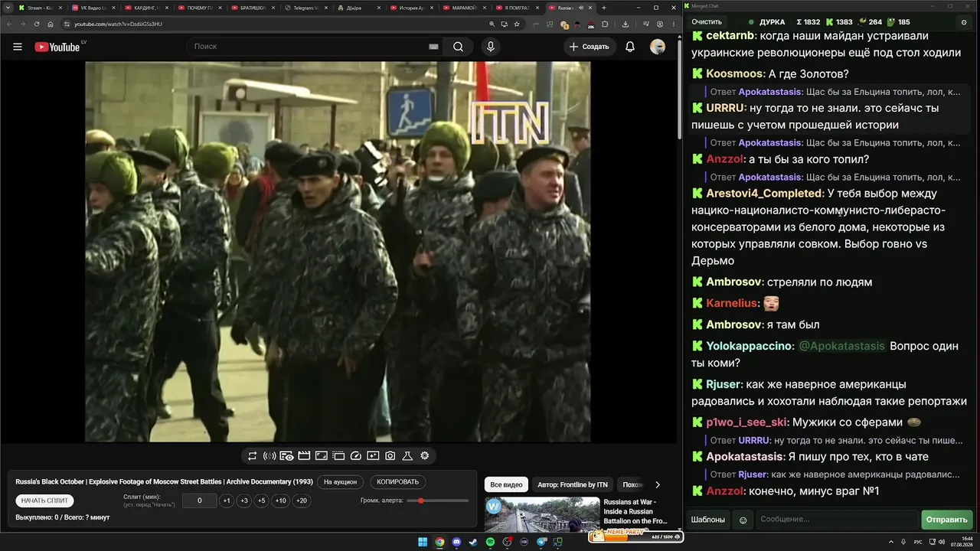Switch to the Я ПОИГРАЛ tab
Image resolution: width=980 pixels, height=551 pixels.
click(x=519, y=8)
